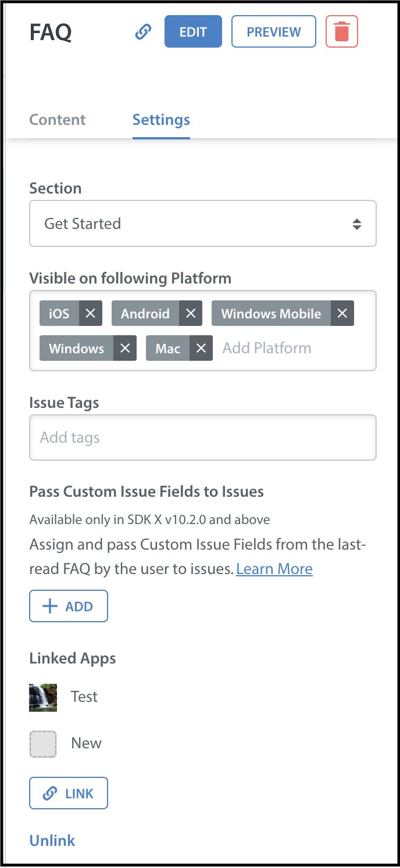Copy the FAQ link with chain icon

tap(143, 31)
